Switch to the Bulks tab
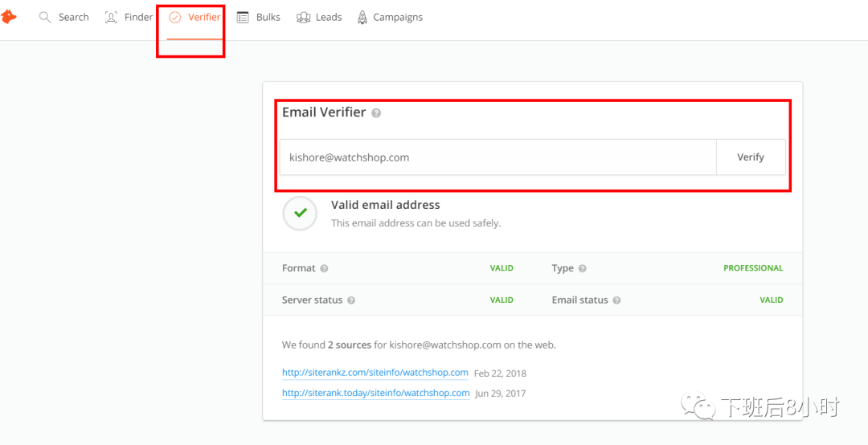The width and height of the screenshot is (868, 445). 268,17
